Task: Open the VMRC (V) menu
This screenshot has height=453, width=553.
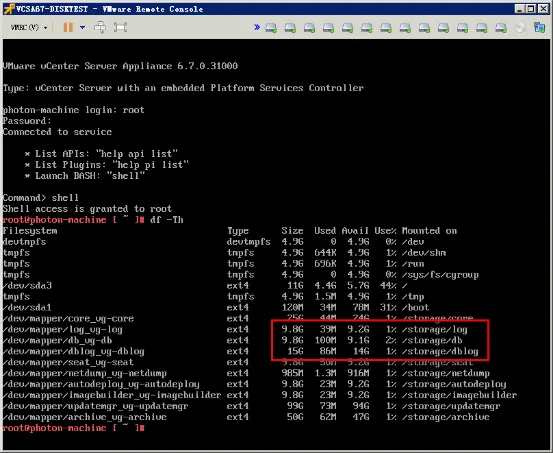Action: pos(29,27)
